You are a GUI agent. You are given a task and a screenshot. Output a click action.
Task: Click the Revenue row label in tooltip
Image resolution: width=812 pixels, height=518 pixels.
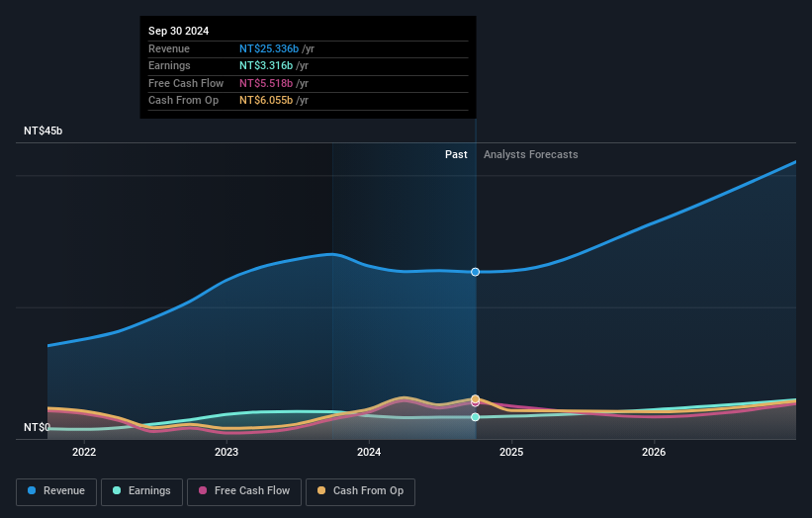point(169,48)
